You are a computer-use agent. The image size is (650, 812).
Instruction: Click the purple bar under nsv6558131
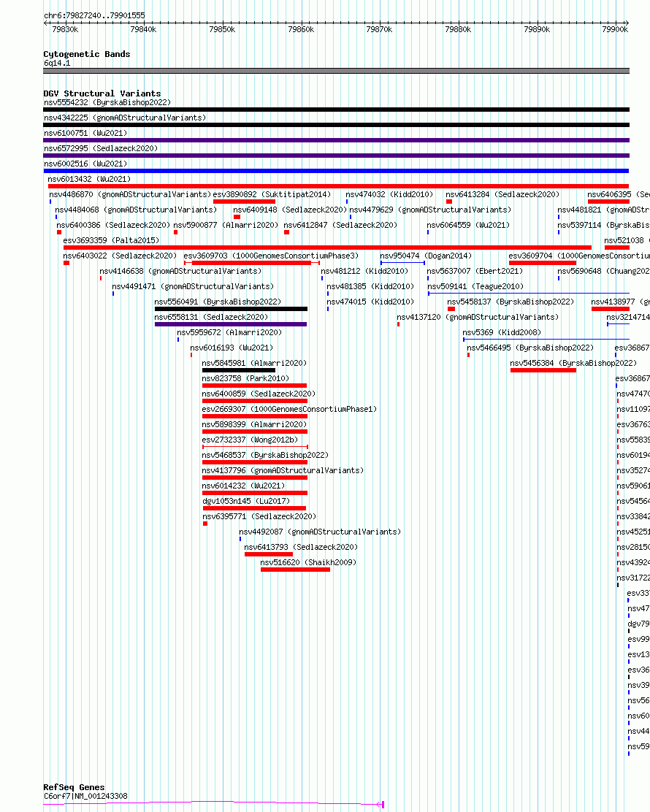click(x=231, y=324)
